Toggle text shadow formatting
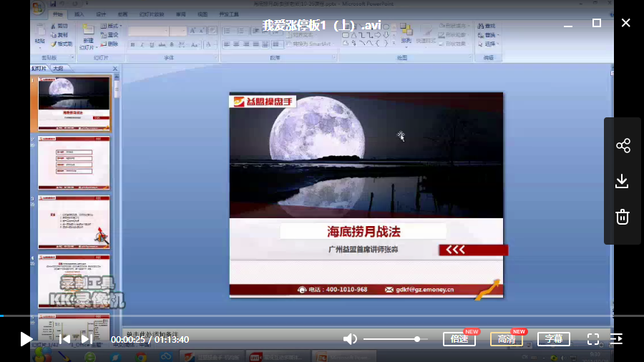The image size is (644, 362). point(172,44)
